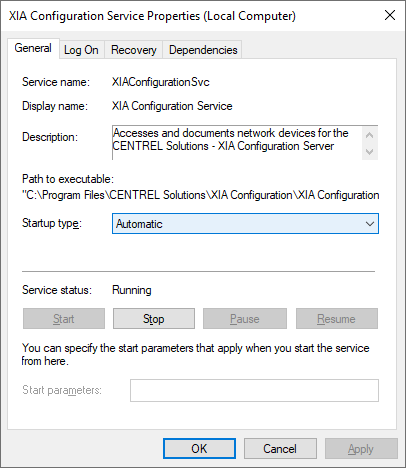Image resolution: width=406 pixels, height=468 pixels.
Task: Open the Startup type dropdown
Action: click(x=245, y=224)
